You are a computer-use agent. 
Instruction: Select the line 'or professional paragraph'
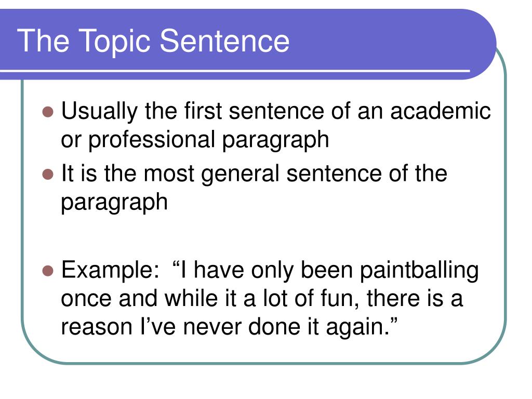tap(195, 139)
